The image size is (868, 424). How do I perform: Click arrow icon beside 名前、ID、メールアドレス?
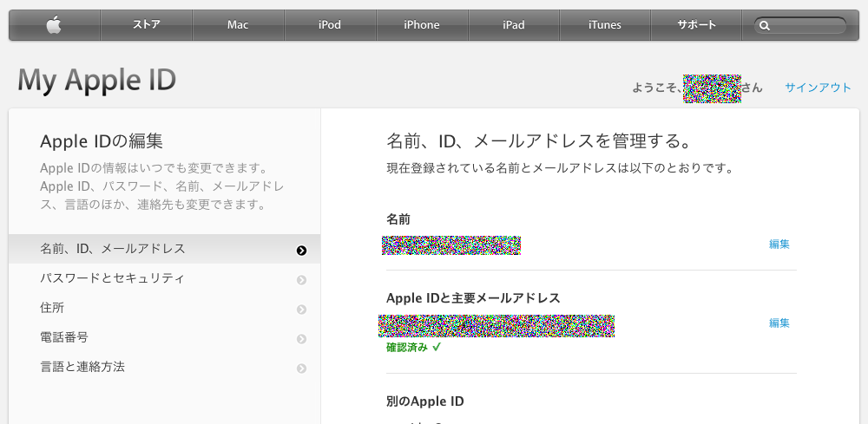coord(301,251)
